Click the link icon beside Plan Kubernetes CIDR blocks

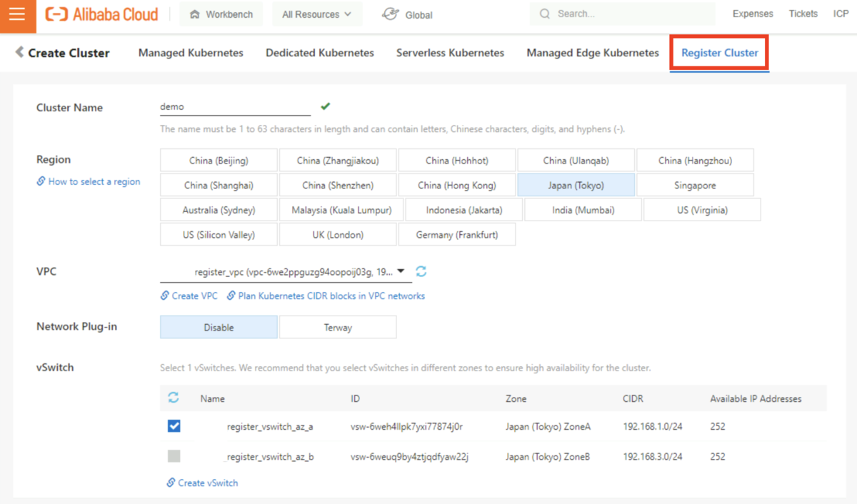click(x=231, y=296)
